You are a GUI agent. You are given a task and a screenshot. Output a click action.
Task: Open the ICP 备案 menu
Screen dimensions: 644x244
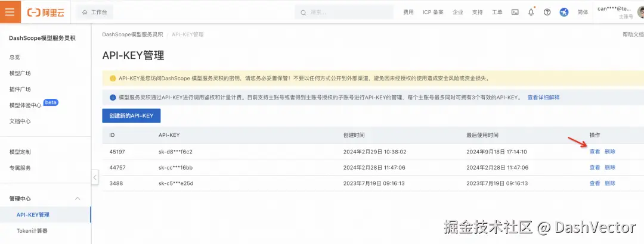[433, 12]
